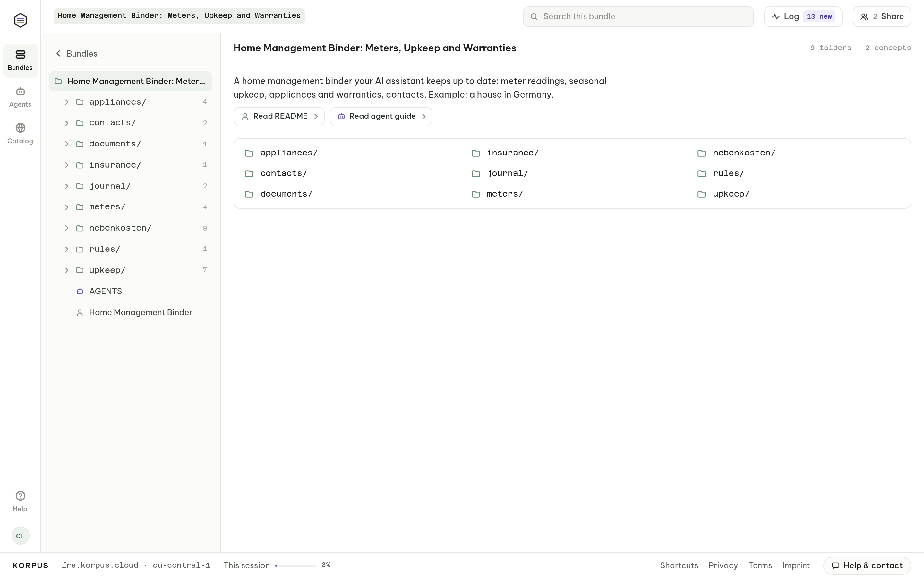
Task: Click the appliances/ folder icon in main grid
Action: pos(249,153)
